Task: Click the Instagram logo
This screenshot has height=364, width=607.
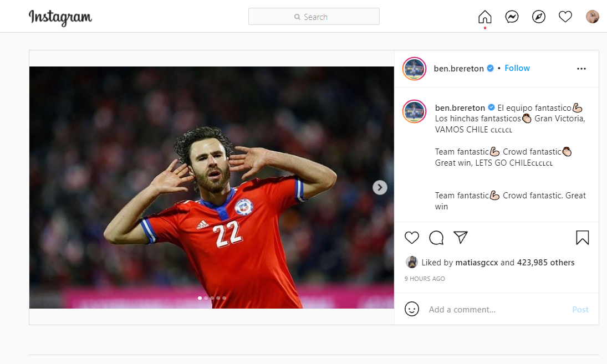Action: tap(60, 18)
